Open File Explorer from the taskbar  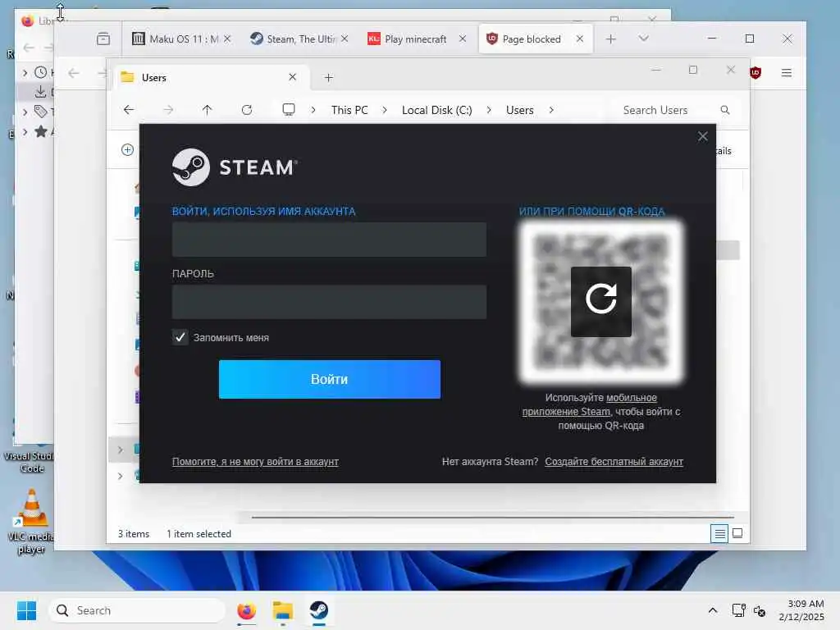click(283, 610)
